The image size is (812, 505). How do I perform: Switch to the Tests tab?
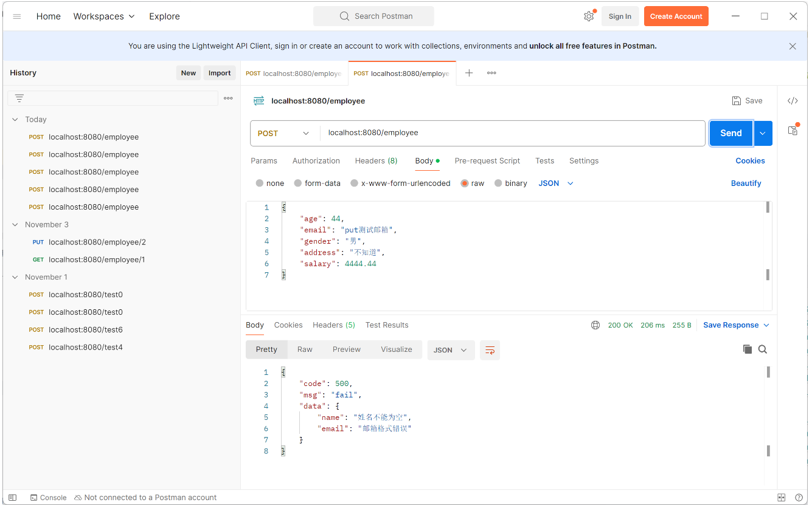545,161
